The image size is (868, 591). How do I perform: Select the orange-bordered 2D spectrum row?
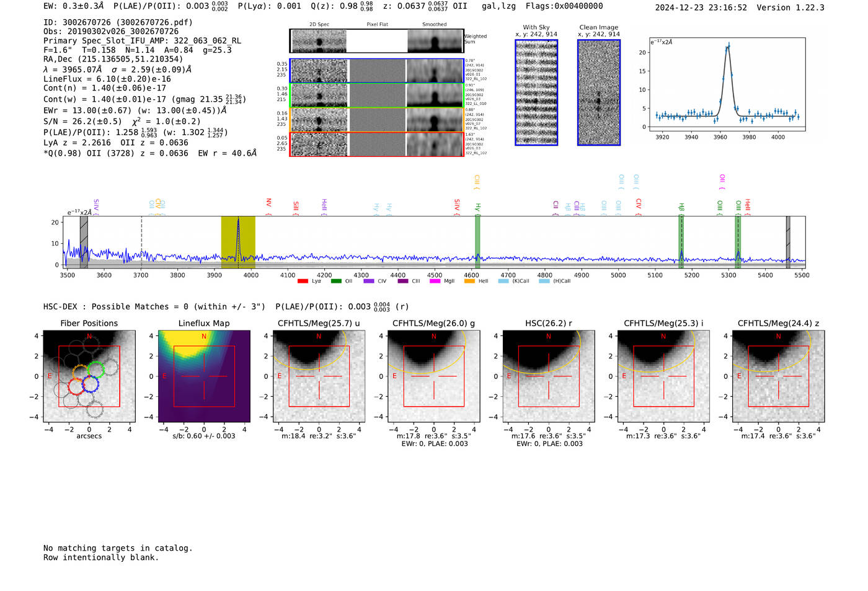(x=376, y=120)
